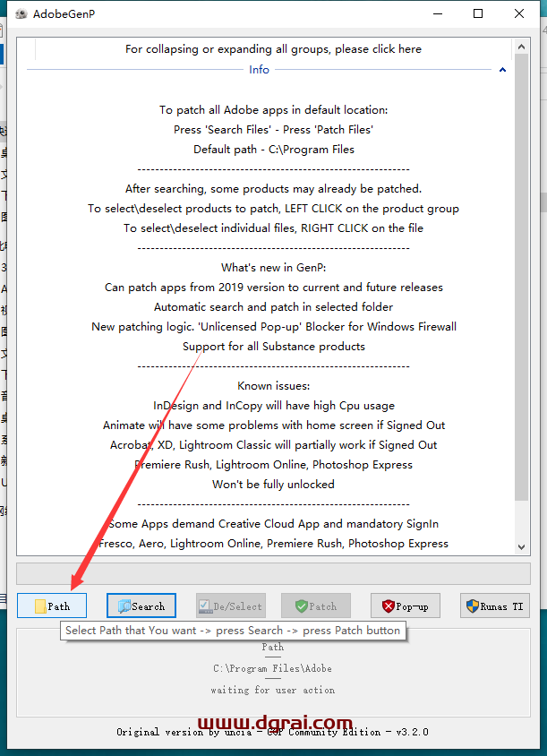Screen dimensions: 547x756
Task: Click the 'Known issues:' line
Action: coord(274,386)
